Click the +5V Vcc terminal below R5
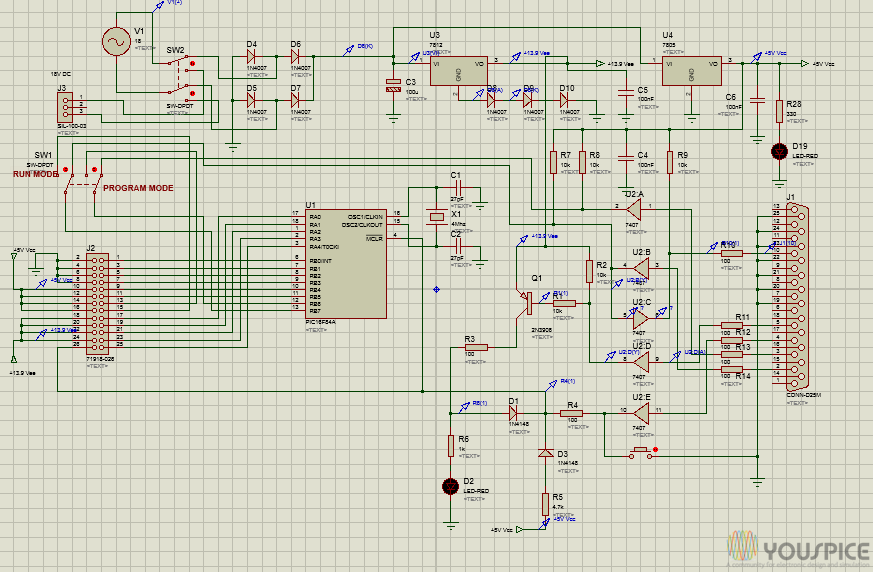The height and width of the screenshot is (572, 873). click(519, 530)
